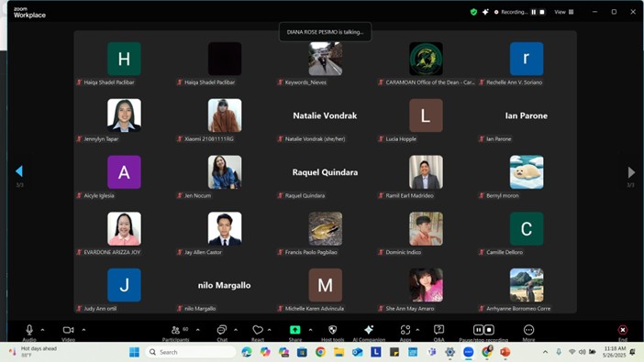Open the Apps menu item
The width and height of the screenshot is (644, 362).
[405, 330]
